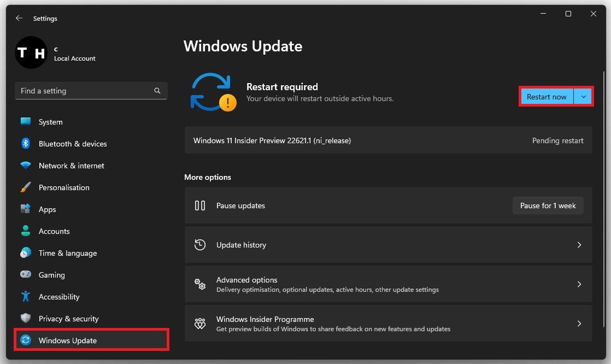Click Pause for 1 week button
Image resolution: width=611 pixels, height=364 pixels.
pyautogui.click(x=548, y=206)
